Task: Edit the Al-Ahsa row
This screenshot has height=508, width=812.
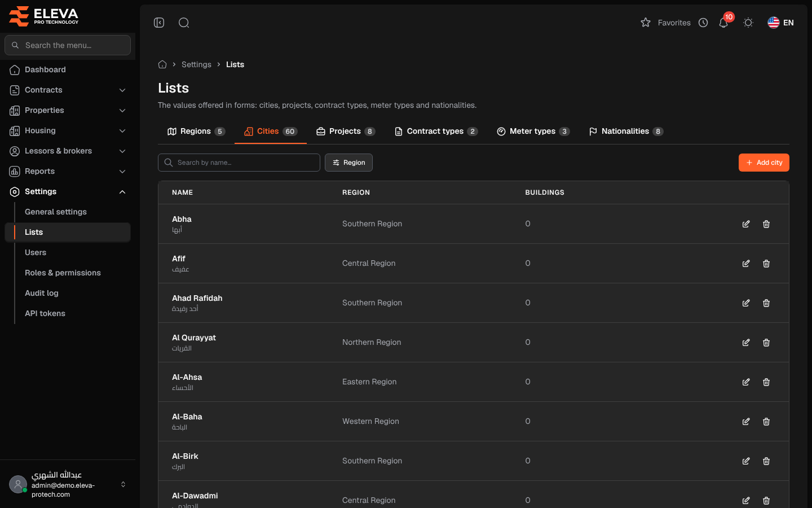Action: 746,382
